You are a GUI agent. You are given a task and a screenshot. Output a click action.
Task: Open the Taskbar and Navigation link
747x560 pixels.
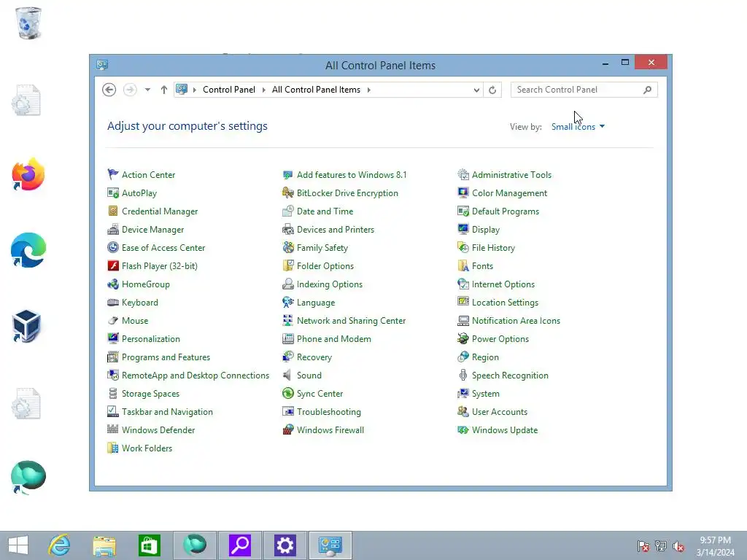[167, 411]
